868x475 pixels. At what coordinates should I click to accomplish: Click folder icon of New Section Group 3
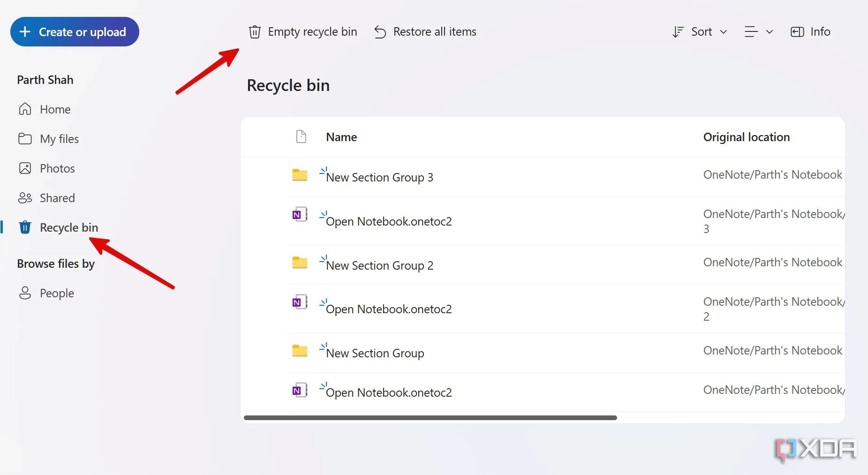coord(300,175)
